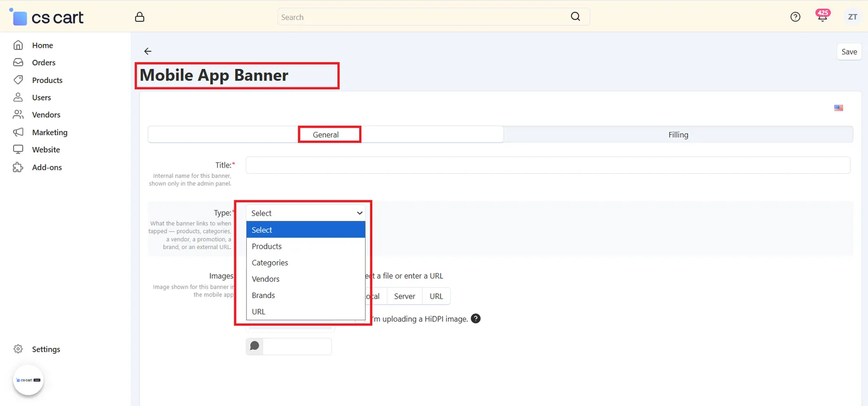Click the HiDPI help question icon

[476, 319]
